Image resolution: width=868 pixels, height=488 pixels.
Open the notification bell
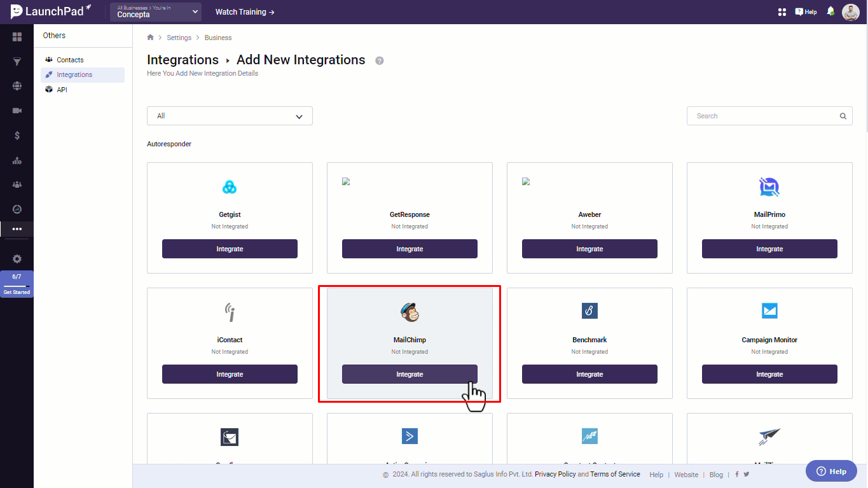pyautogui.click(x=830, y=11)
